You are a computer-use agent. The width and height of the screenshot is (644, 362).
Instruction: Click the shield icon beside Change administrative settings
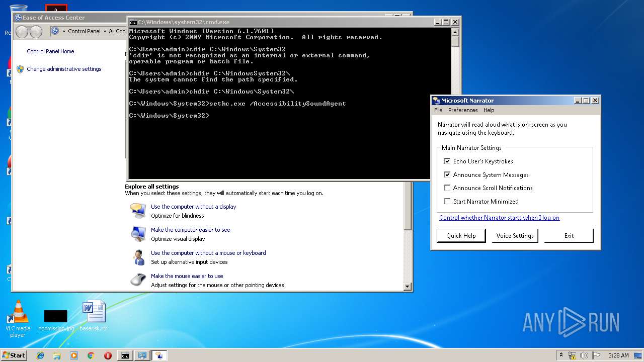tap(20, 69)
